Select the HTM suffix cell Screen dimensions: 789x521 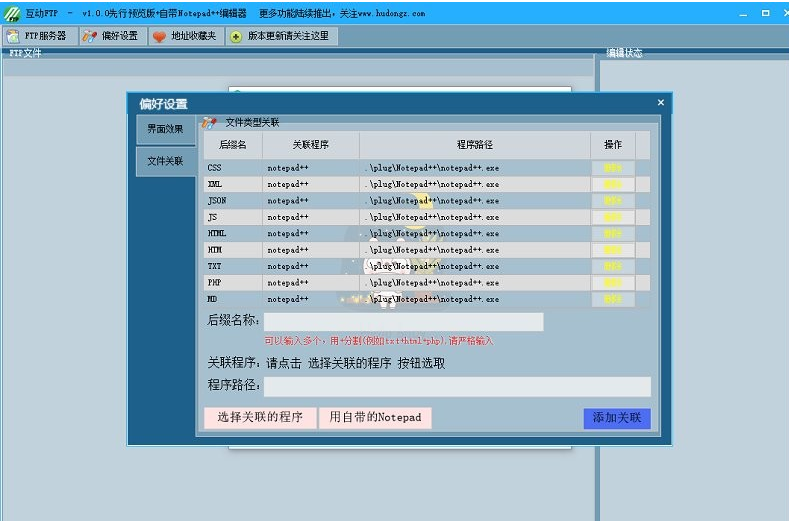[x=233, y=250]
